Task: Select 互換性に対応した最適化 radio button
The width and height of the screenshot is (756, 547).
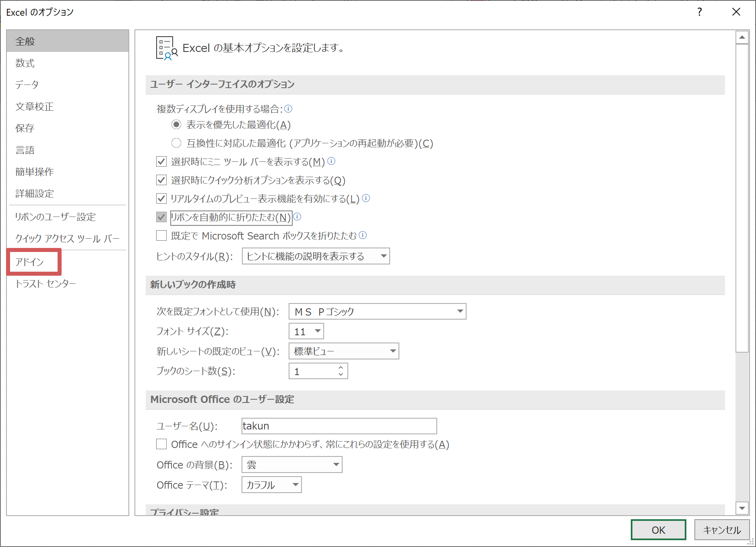Action: point(176,143)
